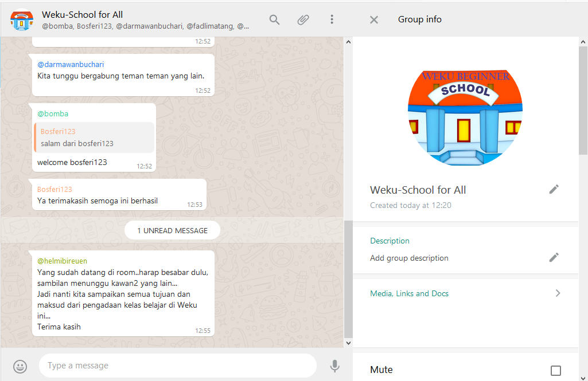Screen dimensions: 588x381
Task: Click the Description heading
Action: click(390, 241)
